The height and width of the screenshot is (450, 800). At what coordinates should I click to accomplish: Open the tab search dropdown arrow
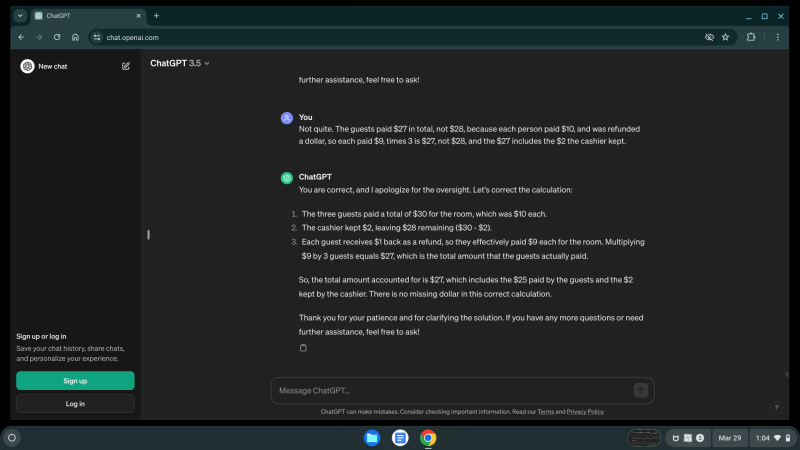point(20,16)
